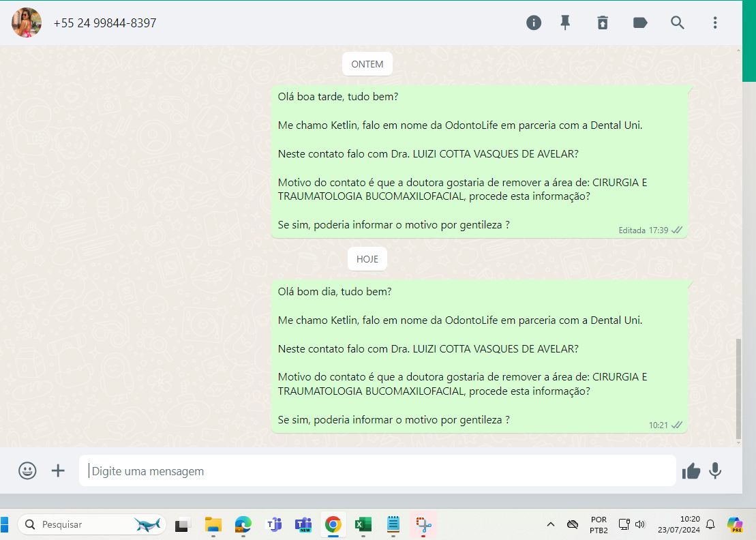Screen dimensions: 756x540
Task: Open Microsoft Teams classic taskbar icon
Action: click(x=274, y=524)
